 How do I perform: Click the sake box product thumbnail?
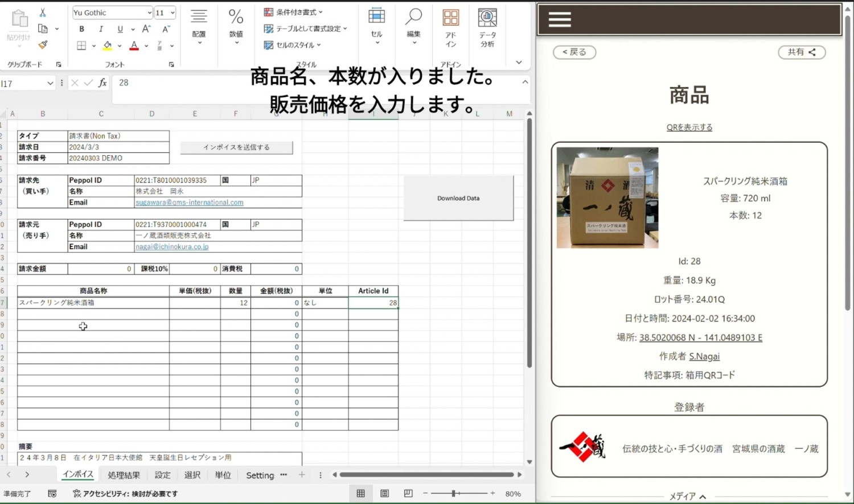[607, 198]
